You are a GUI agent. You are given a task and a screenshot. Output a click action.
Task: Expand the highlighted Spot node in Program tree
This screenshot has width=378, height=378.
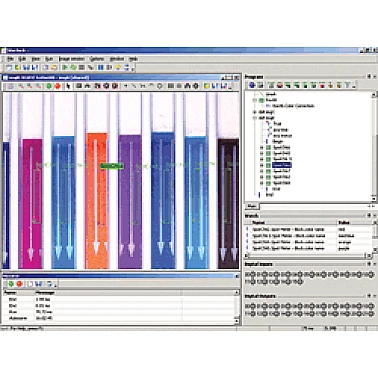tap(262, 165)
